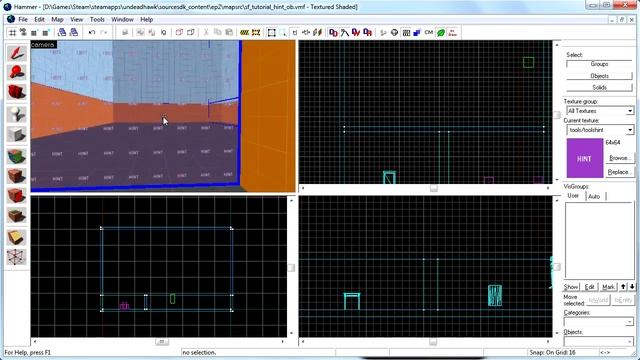Image resolution: width=640 pixels, height=360 pixels.
Task: Click the Cut scissors icon
Action: pyautogui.click(x=206, y=32)
